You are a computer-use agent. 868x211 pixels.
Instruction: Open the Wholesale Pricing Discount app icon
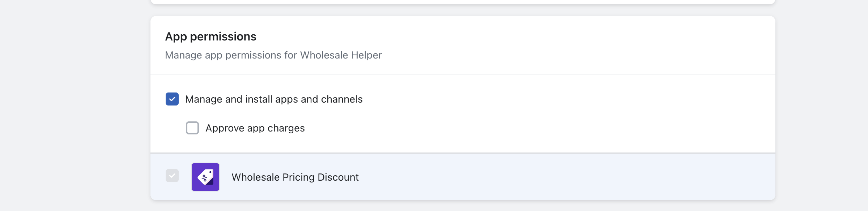coord(205,177)
